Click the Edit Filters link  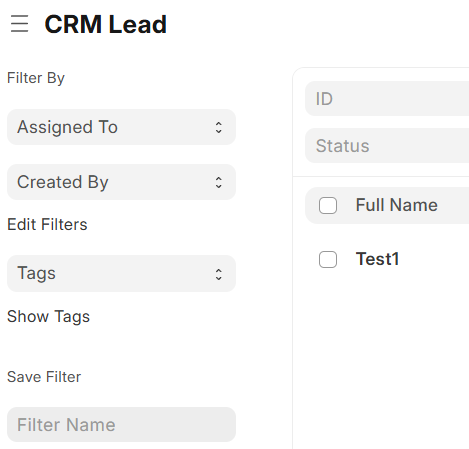click(x=47, y=224)
